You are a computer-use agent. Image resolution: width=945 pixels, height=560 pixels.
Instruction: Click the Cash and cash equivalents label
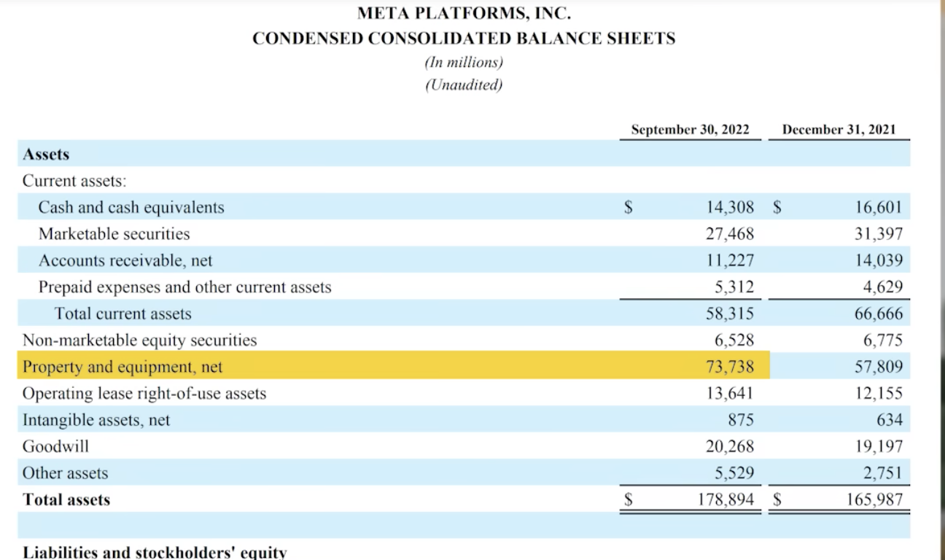click(131, 208)
